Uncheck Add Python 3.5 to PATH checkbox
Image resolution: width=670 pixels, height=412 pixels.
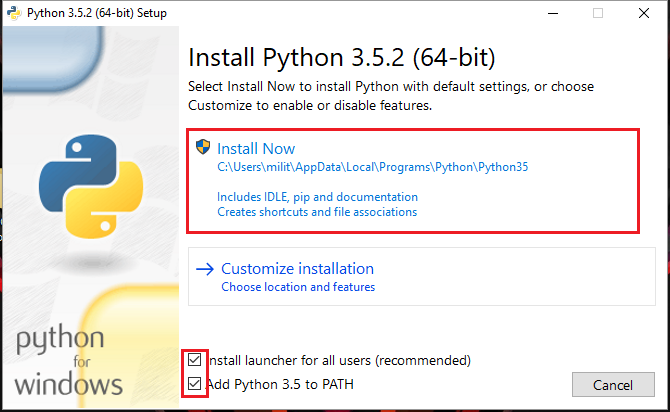(x=194, y=384)
